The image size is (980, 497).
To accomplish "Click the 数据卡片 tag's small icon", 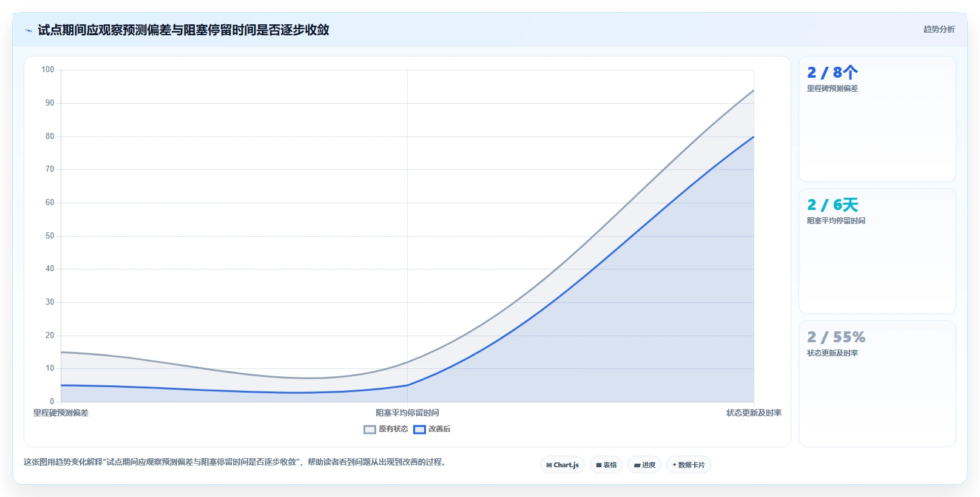I will click(674, 465).
